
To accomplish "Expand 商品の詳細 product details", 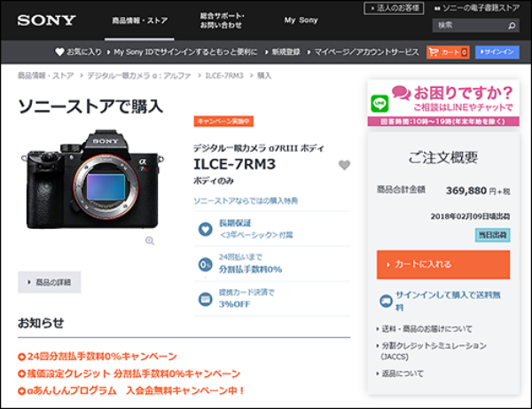I will [x=50, y=282].
